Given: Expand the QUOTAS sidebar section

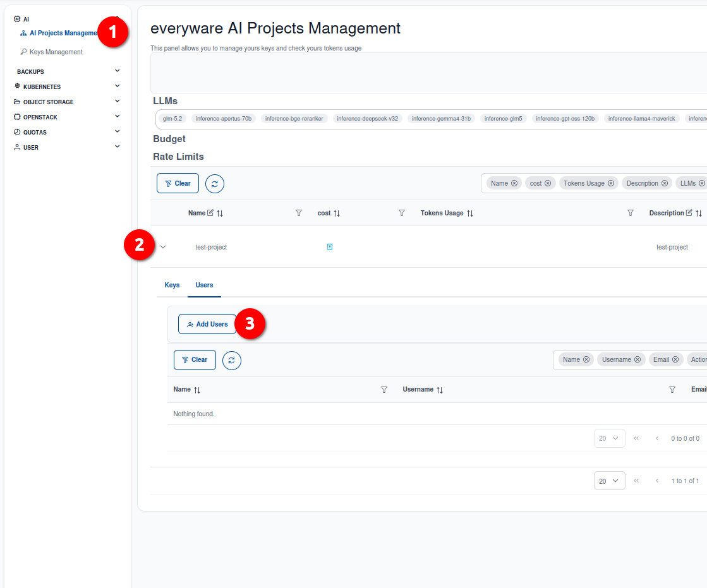Looking at the screenshot, I should (x=67, y=132).
